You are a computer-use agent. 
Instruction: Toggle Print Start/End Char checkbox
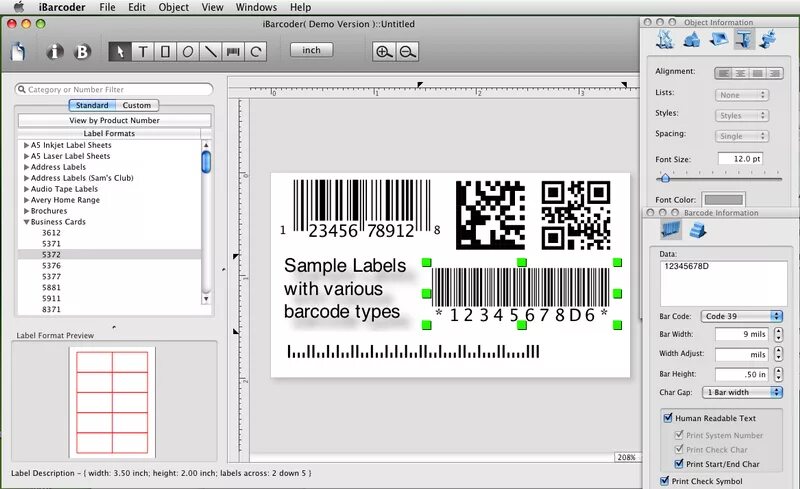pyautogui.click(x=679, y=463)
